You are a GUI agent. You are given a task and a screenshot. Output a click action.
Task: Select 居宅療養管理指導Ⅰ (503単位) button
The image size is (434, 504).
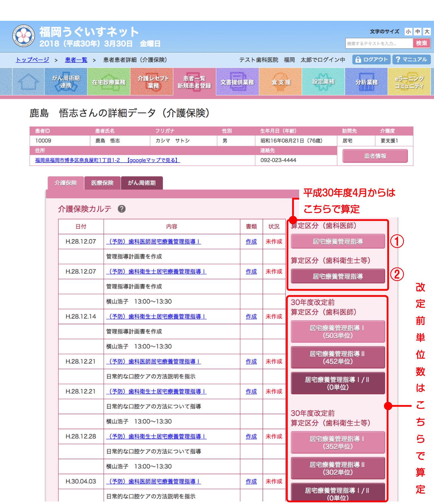(x=338, y=332)
